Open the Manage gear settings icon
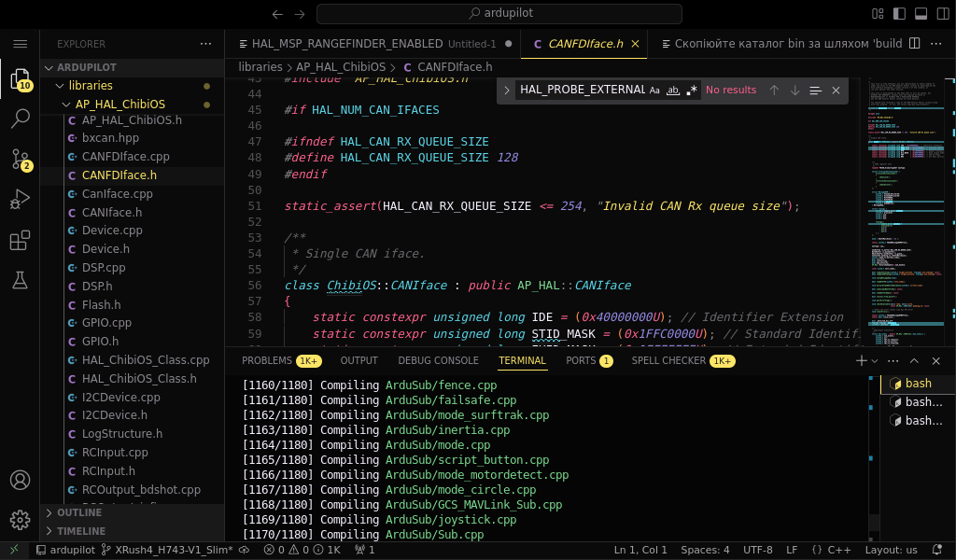 [20, 520]
